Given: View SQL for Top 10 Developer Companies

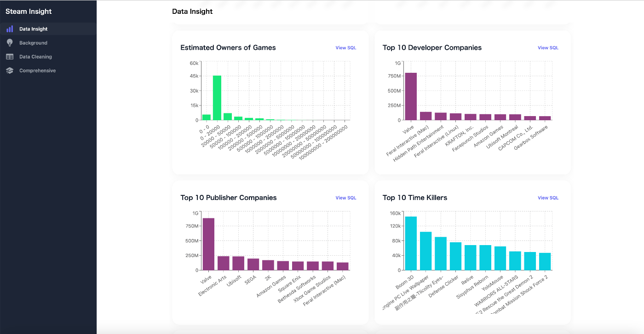Looking at the screenshot, I should 548,48.
